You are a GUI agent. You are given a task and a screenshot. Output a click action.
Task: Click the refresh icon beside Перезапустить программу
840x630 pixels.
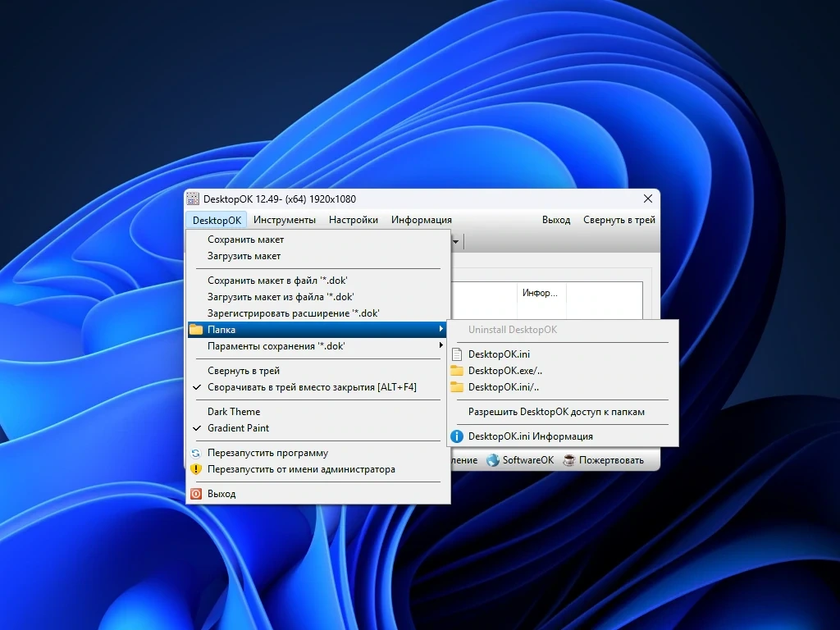pos(196,453)
